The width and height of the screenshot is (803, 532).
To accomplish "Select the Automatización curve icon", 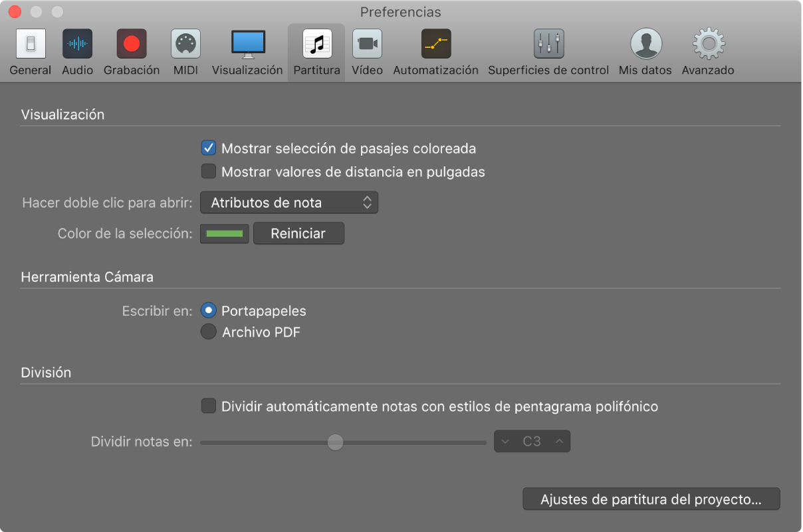I will (435, 44).
